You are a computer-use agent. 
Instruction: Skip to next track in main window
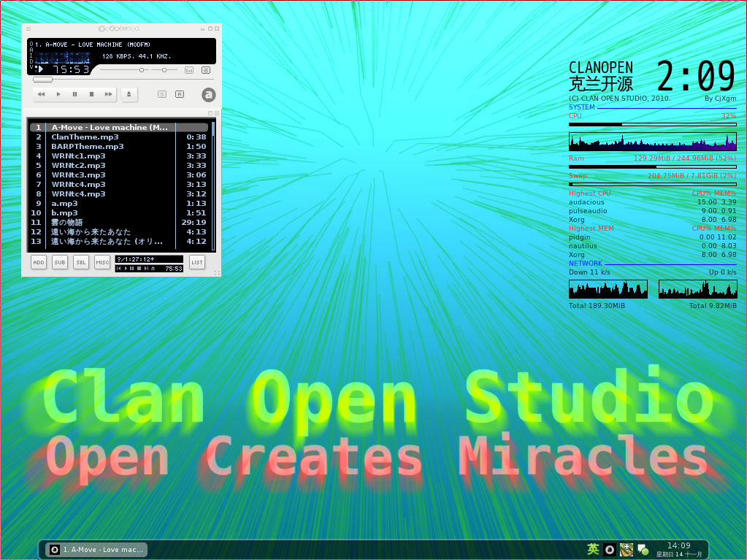[x=108, y=94]
